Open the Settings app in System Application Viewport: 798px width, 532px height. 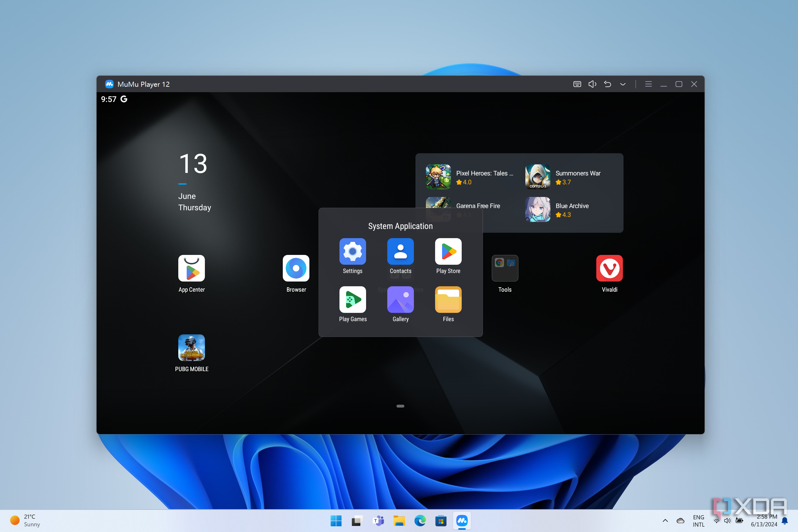point(352,251)
